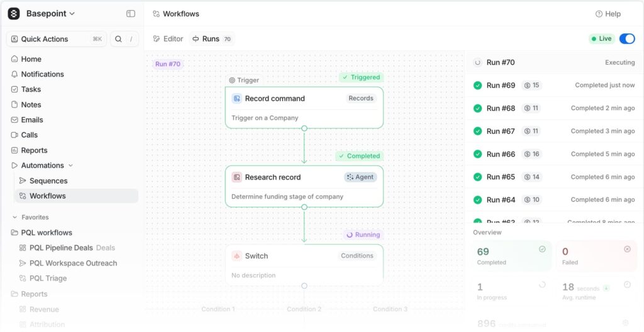Click the Switch node icon
644x332 pixels.
[236, 256]
